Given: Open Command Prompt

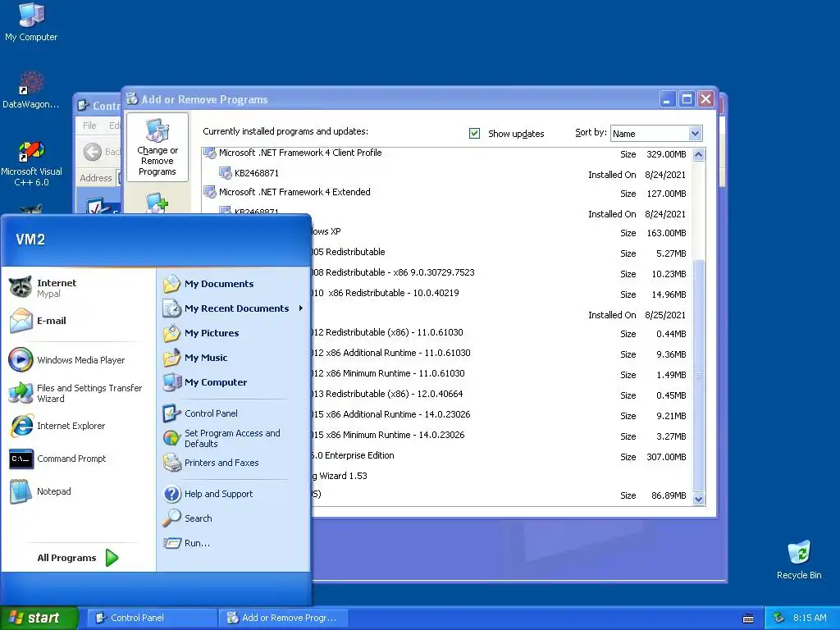Looking at the screenshot, I should click(x=58, y=459).
